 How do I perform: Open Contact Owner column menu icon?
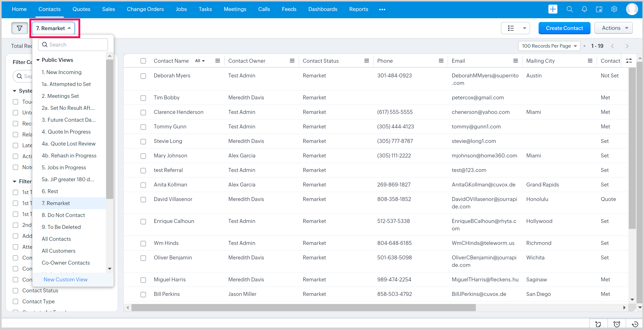[x=292, y=61]
